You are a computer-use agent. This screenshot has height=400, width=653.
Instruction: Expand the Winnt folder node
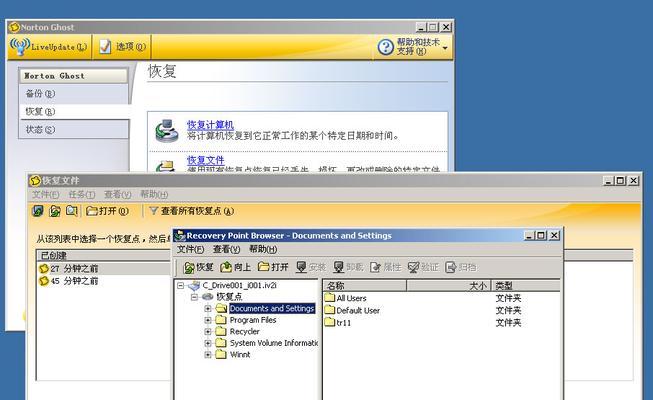pos(208,355)
